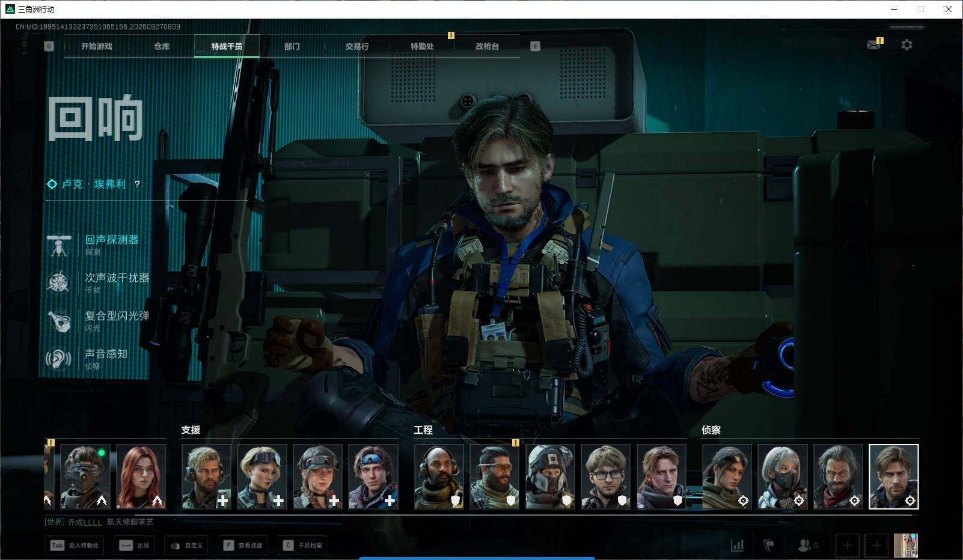Click the flag icon in bottom bar

[769, 545]
